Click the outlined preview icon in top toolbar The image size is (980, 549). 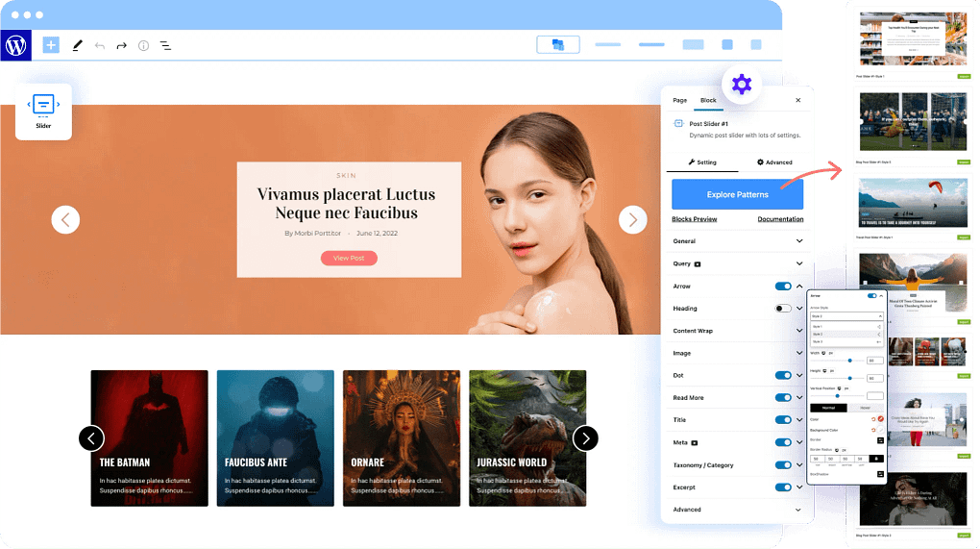[x=558, y=44]
